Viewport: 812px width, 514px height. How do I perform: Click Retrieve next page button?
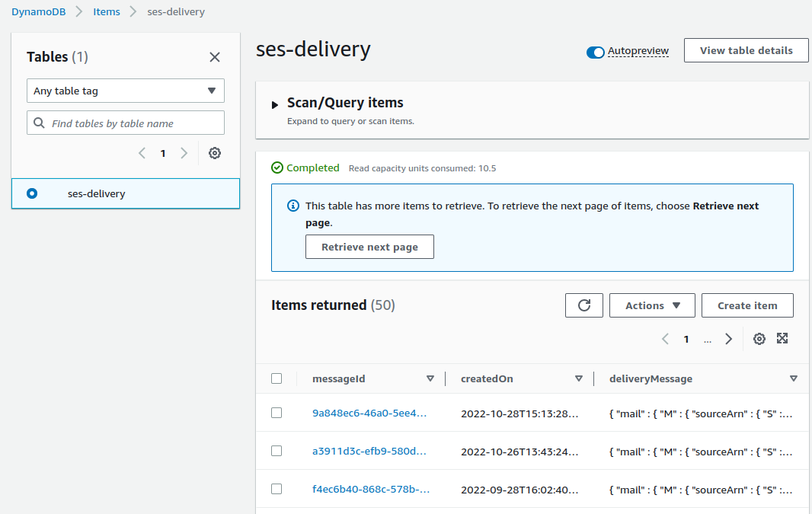369,247
